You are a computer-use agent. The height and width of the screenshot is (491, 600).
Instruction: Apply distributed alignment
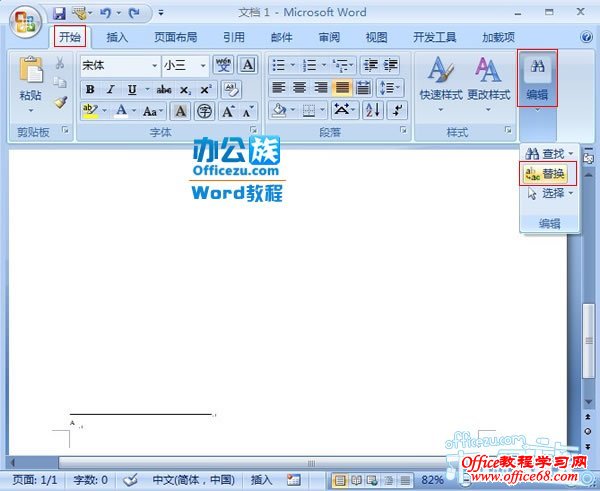point(363,88)
